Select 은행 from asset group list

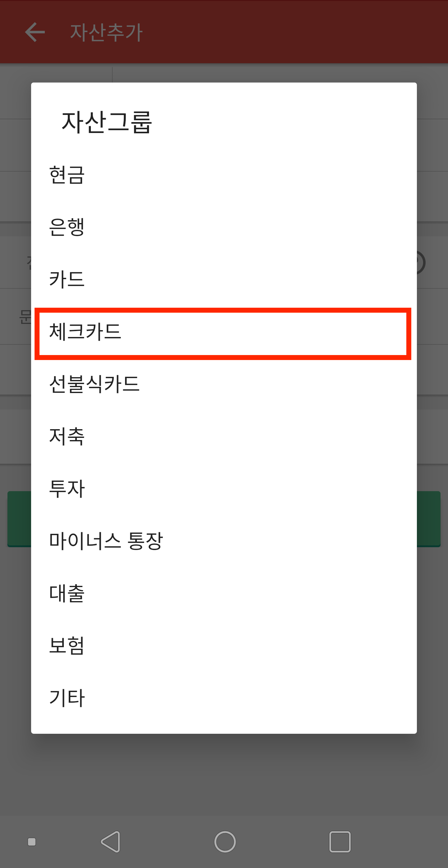coord(224,227)
